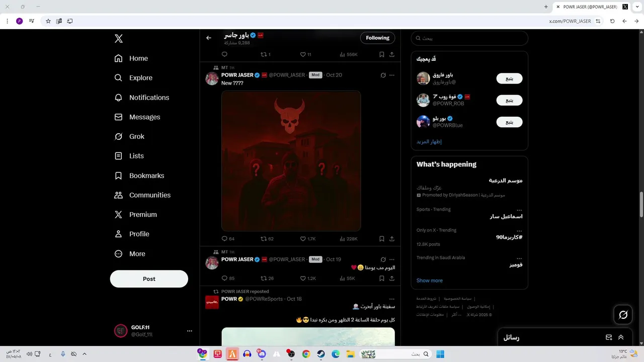This screenshot has height=362, width=644.
Task: Open options for the اسماعيل سار trend
Action: (x=519, y=210)
